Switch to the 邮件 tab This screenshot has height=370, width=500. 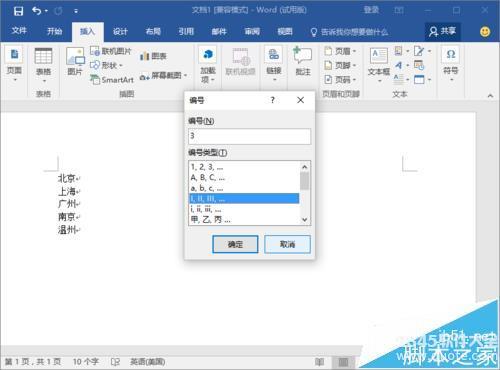coord(219,31)
